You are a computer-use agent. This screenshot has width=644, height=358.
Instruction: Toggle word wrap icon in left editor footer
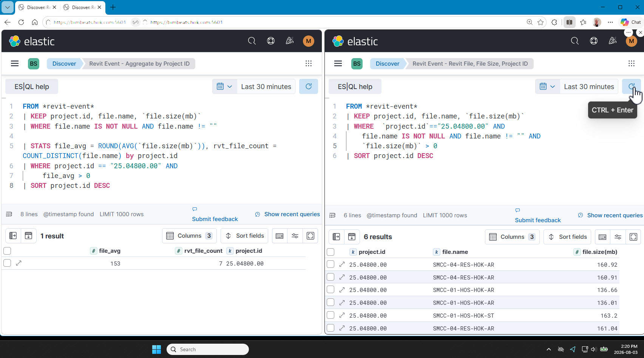(x=9, y=214)
